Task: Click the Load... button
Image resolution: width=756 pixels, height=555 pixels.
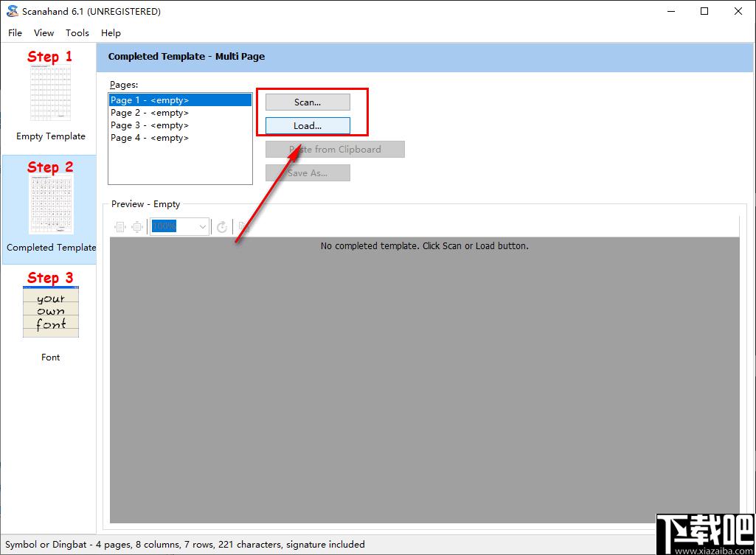Action: 308,126
